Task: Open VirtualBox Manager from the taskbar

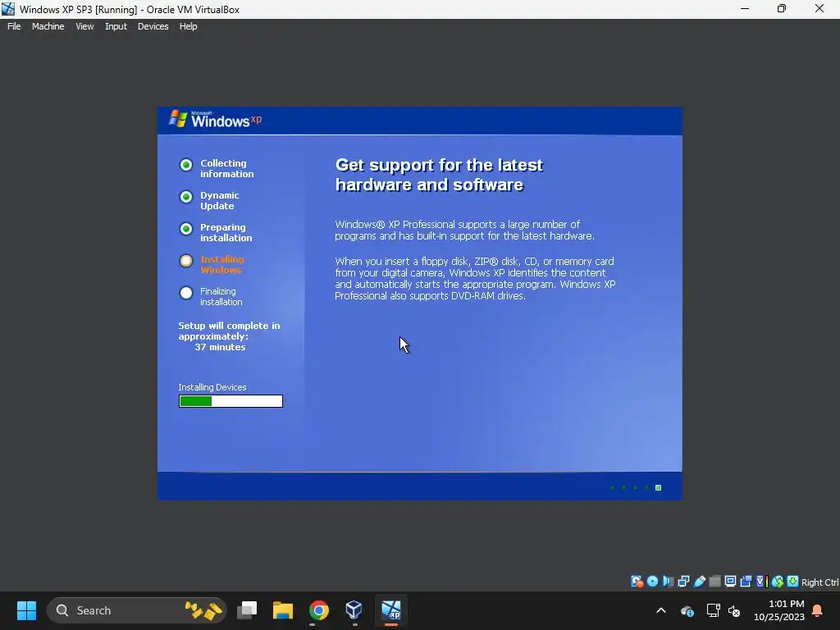Action: pyautogui.click(x=354, y=610)
